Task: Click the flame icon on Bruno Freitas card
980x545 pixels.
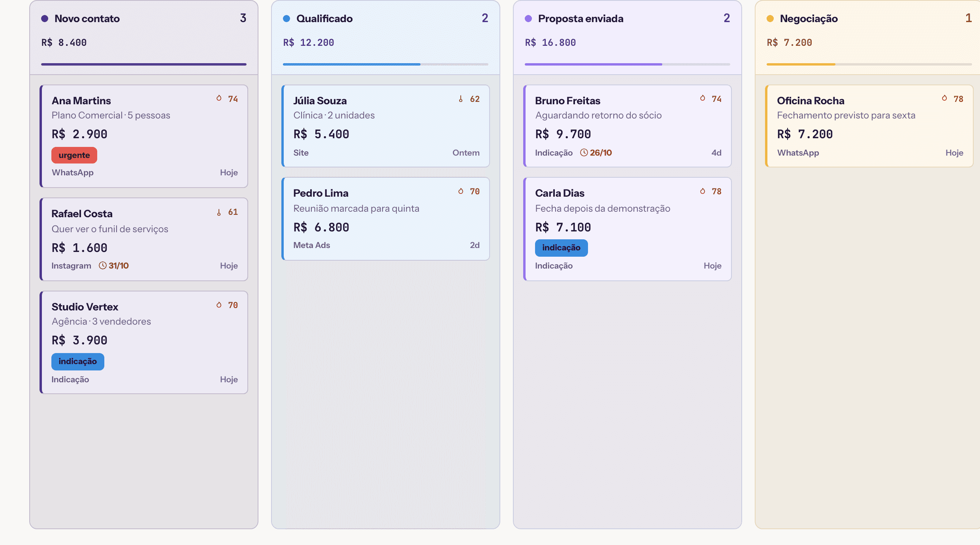Action: tap(703, 98)
